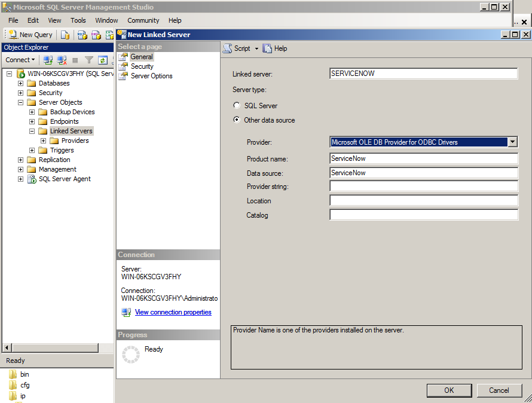Screen dimensions: 532x403
Task: Click the OK button
Action: 449,390
